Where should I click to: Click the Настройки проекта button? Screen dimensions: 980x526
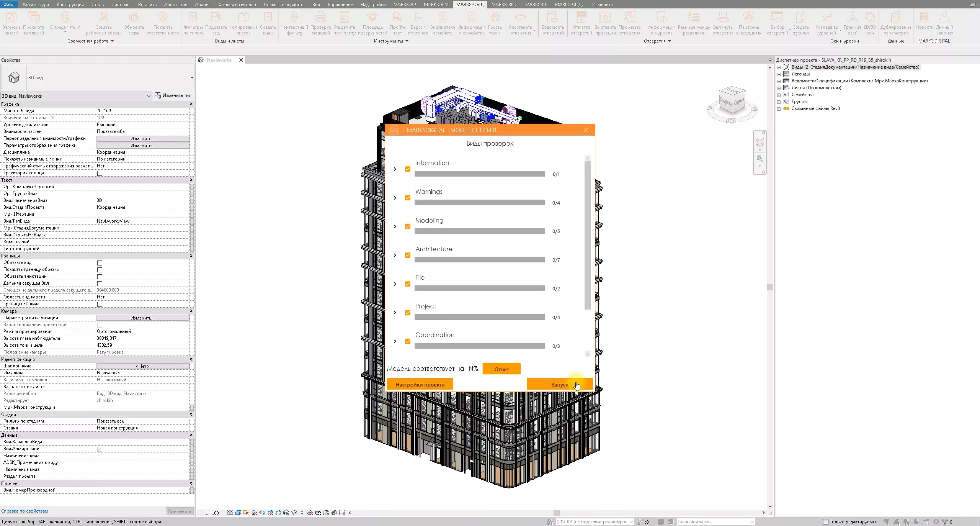coord(420,384)
